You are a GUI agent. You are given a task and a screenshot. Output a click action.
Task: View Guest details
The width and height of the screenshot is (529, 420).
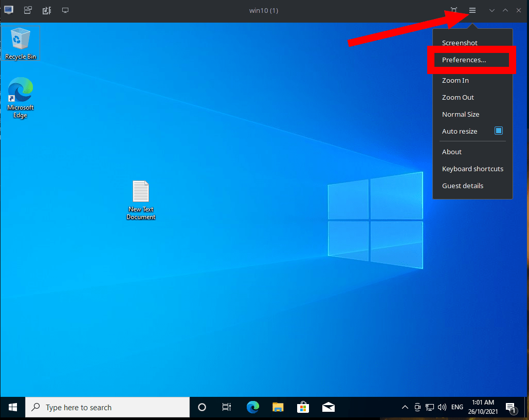click(463, 186)
